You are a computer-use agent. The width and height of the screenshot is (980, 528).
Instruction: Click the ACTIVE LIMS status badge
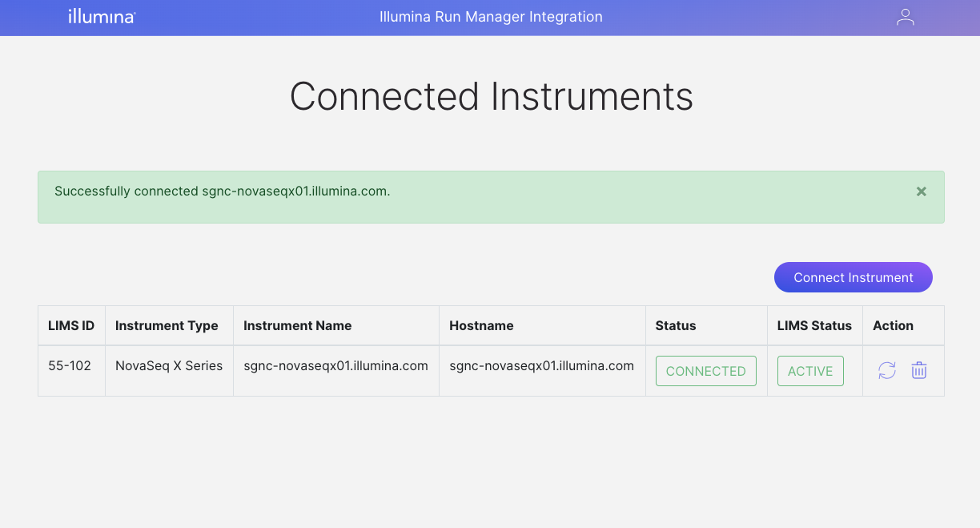click(x=810, y=371)
